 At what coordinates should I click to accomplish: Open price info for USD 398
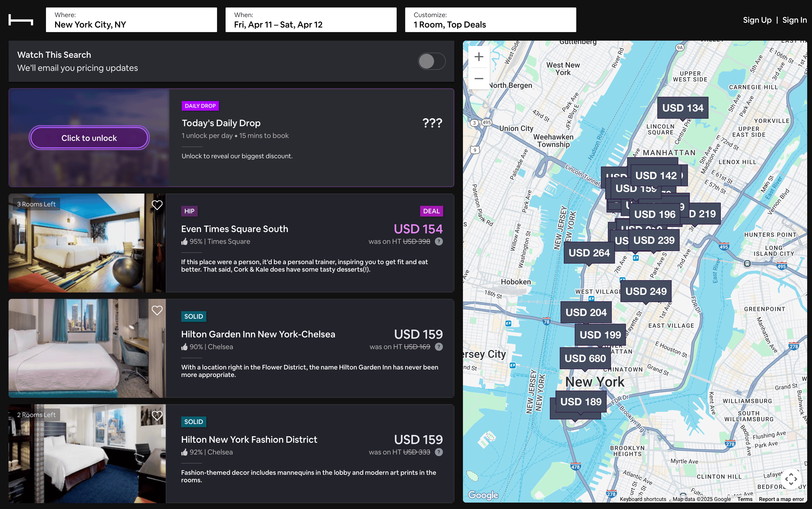438,241
